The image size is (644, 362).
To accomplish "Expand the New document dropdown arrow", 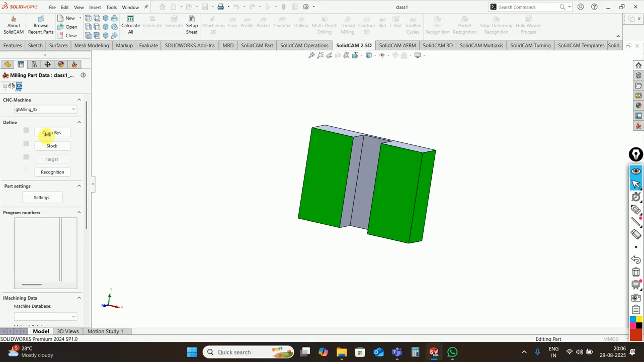I will pyautogui.click(x=80, y=18).
